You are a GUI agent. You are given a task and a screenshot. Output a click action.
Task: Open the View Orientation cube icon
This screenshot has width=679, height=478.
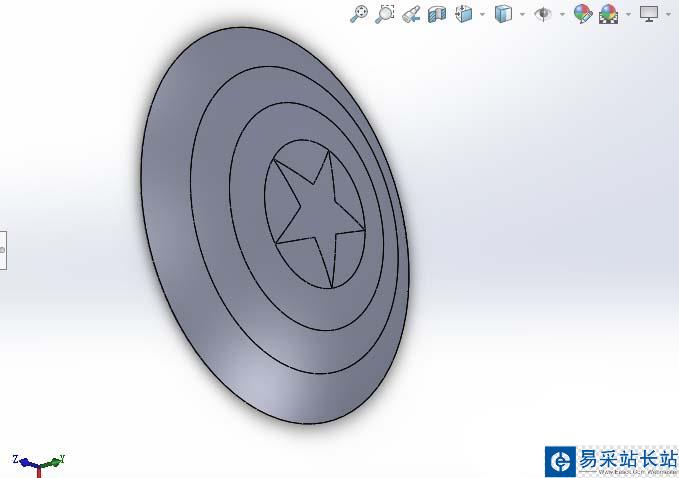click(x=464, y=14)
